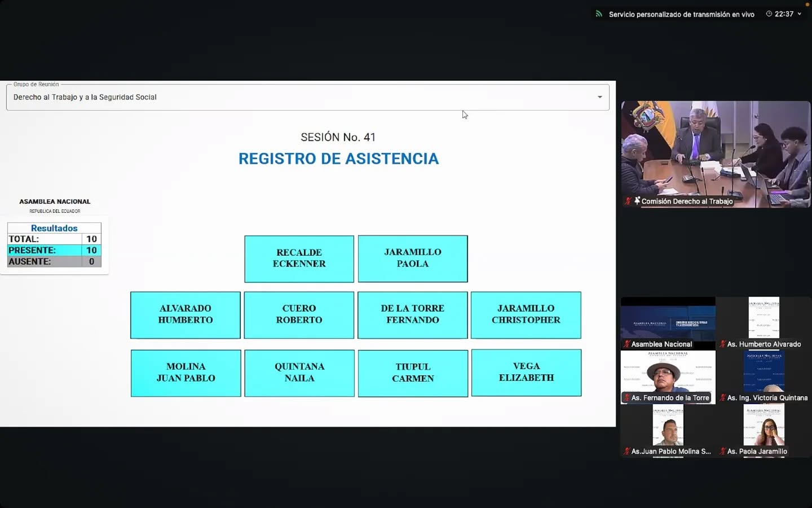
Task: Click muted mic icon for As. Ing. Victoria Quintana
Action: pyautogui.click(x=722, y=398)
